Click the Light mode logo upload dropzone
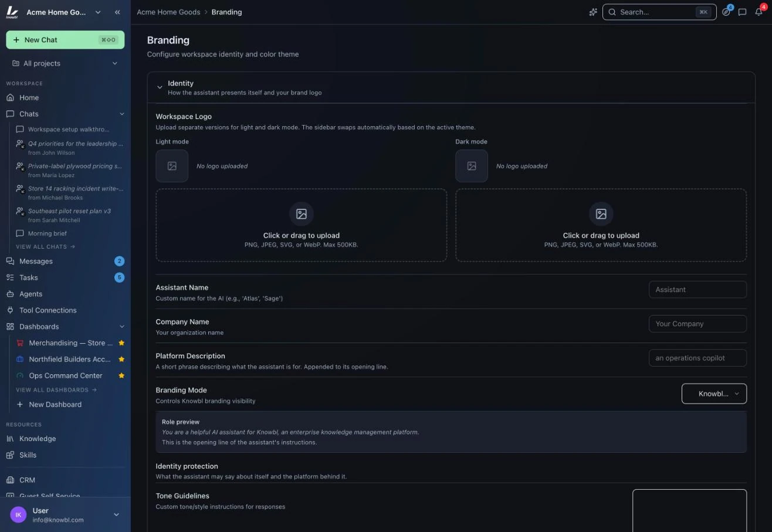Screen dimensions: 772x532 [302, 225]
